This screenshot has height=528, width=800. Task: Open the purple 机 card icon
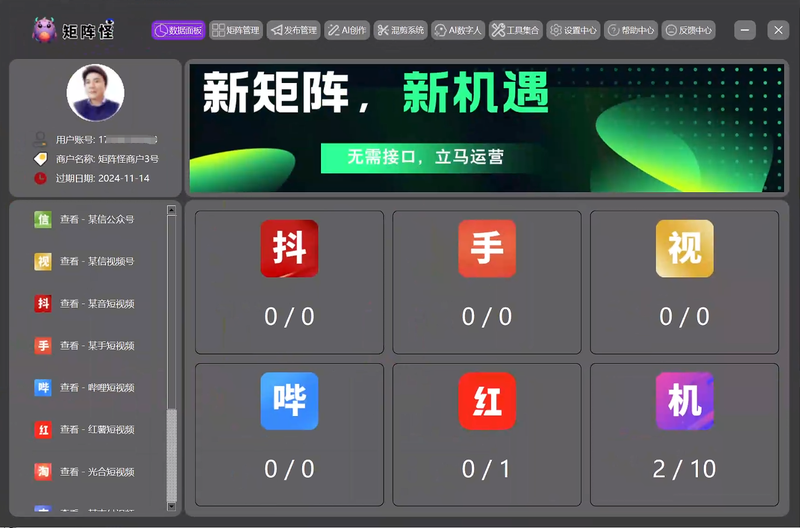point(685,401)
